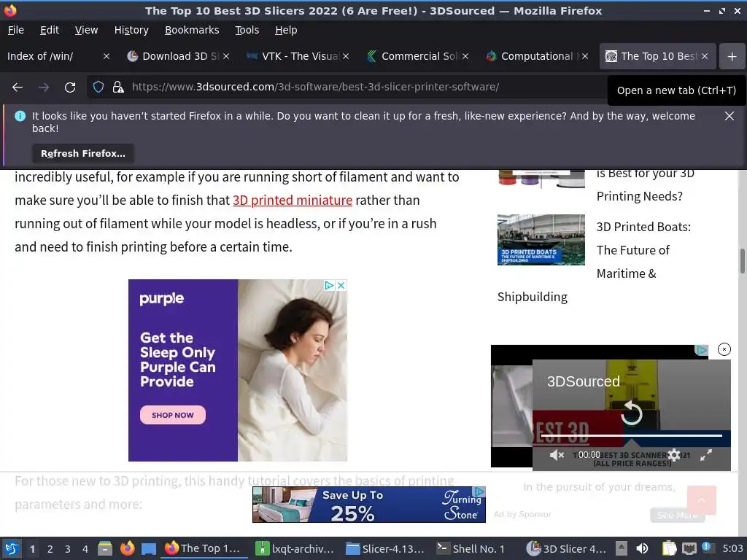Switch to virtual desktop 3

[x=68, y=549]
